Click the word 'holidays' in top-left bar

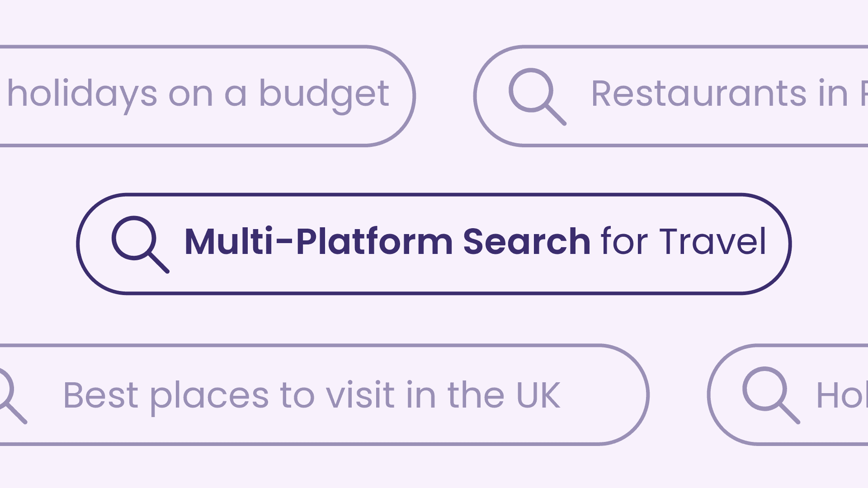82,94
